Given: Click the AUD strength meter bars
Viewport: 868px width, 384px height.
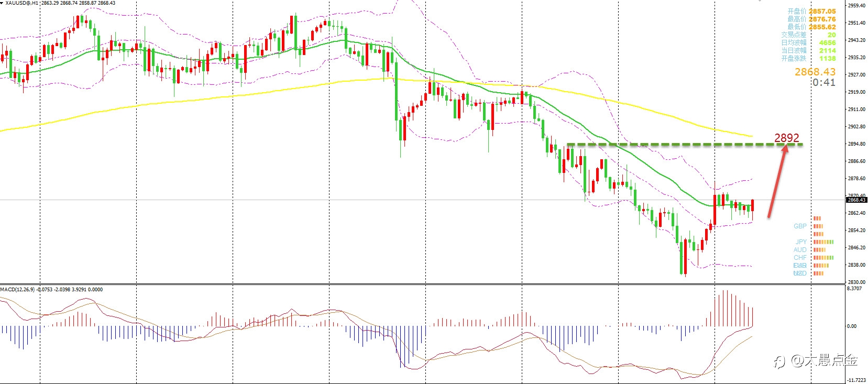Looking at the screenshot, I should 819,250.
